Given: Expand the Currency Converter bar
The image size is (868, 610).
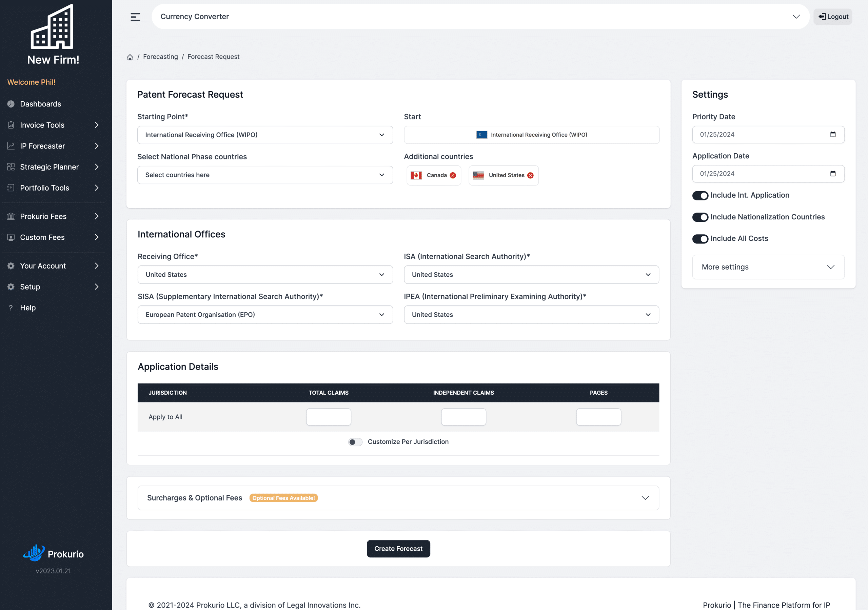Looking at the screenshot, I should tap(480, 17).
